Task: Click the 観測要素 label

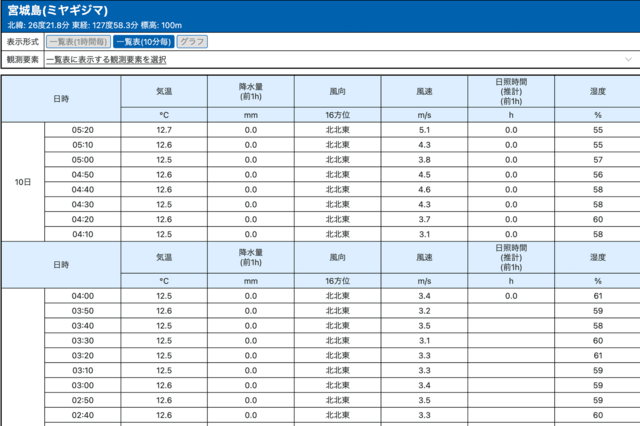Action: point(22,60)
